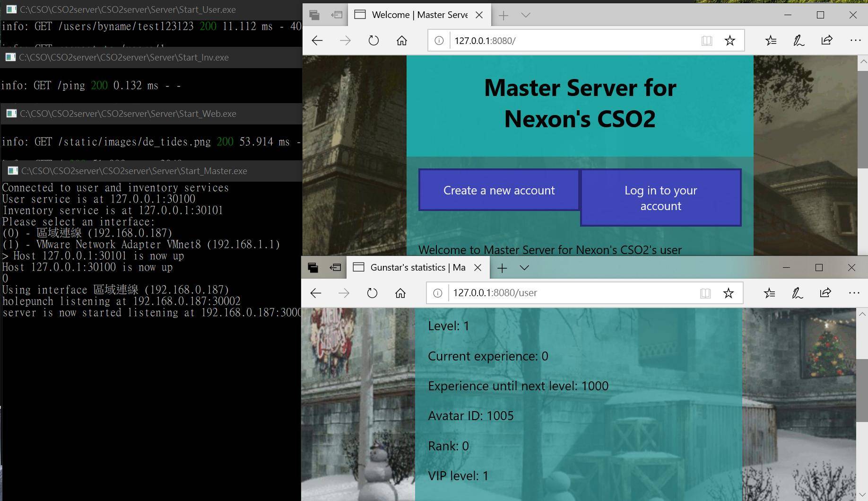This screenshot has width=868, height=501.
Task: Close the Gunstar's statistics tab
Action: coord(477,268)
